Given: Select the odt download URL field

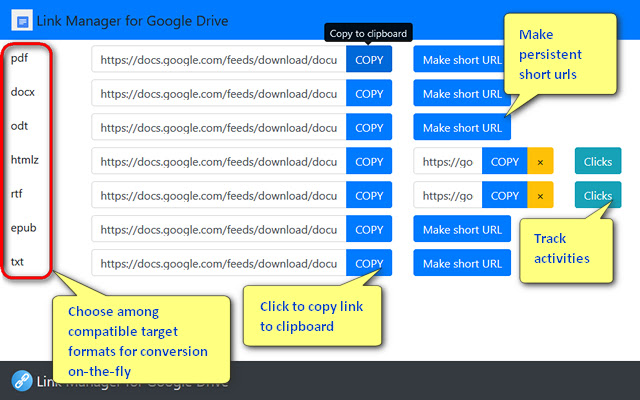Looking at the screenshot, I should [x=219, y=127].
